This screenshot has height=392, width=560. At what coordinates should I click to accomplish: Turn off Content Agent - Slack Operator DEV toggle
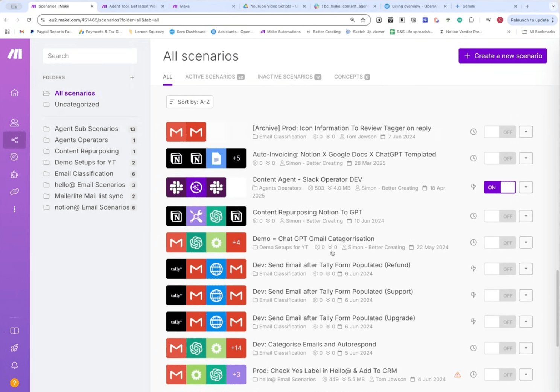(499, 187)
